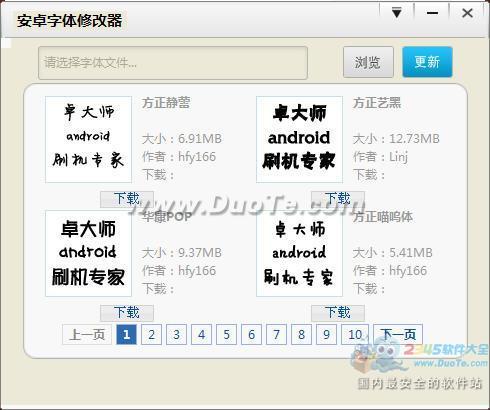This screenshot has width=490, height=410.
Task: Click the blue 更新 update button
Action: tap(427, 62)
